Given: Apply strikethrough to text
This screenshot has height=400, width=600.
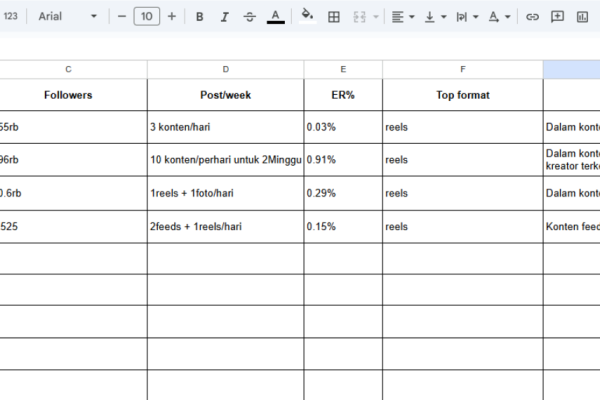Looking at the screenshot, I should [x=249, y=17].
